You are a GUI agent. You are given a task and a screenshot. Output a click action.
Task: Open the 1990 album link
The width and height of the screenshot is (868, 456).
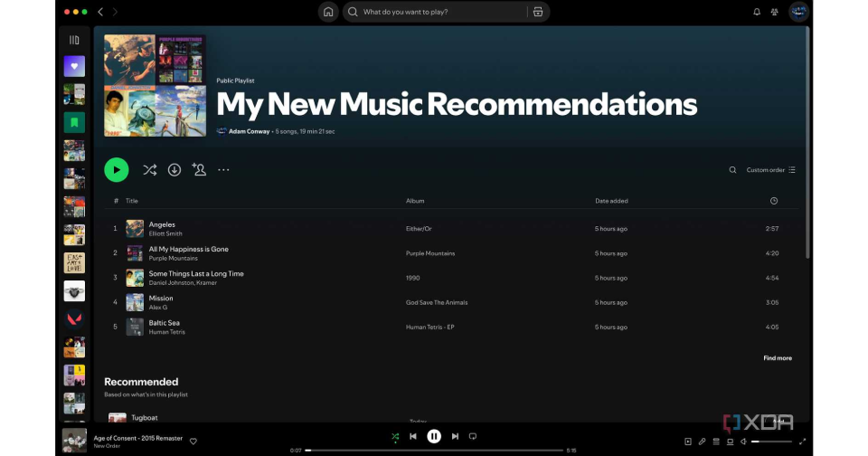coord(412,278)
